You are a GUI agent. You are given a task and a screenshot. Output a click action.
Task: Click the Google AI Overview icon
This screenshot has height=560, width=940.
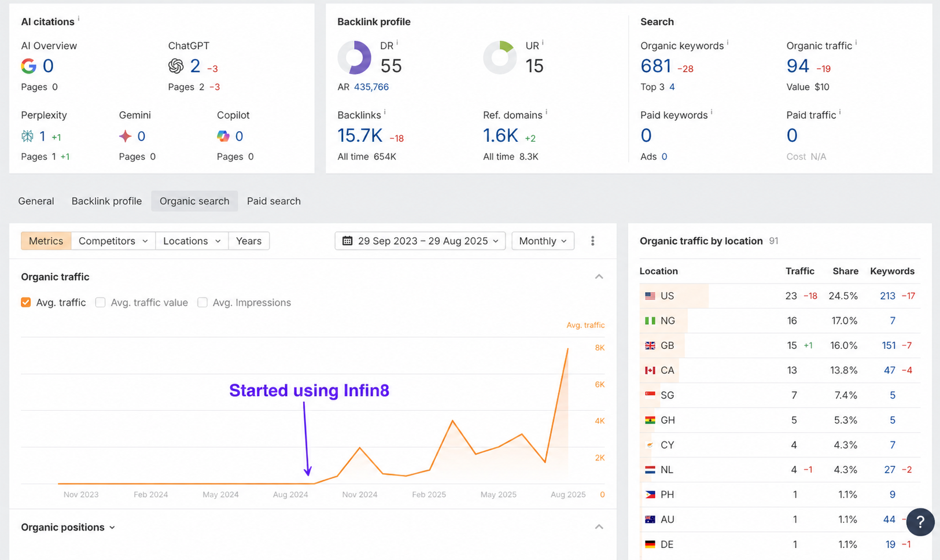coord(28,66)
